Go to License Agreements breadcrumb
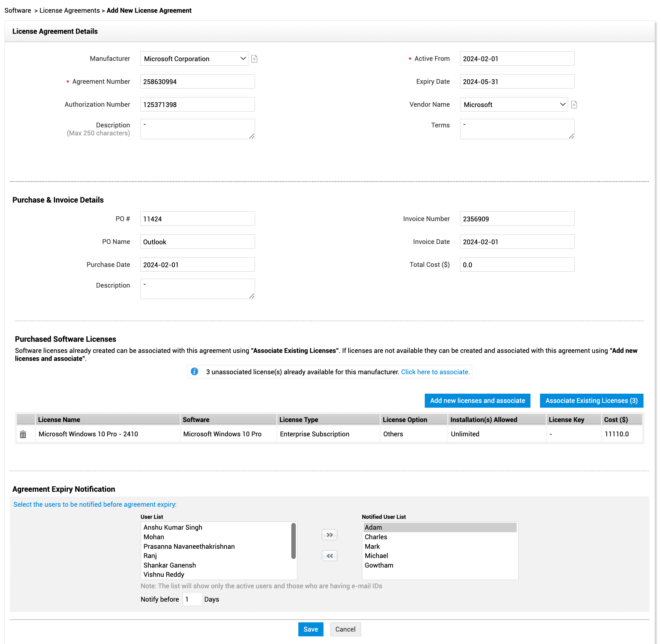Screen dimensions: 661x644 pyautogui.click(x=70, y=11)
